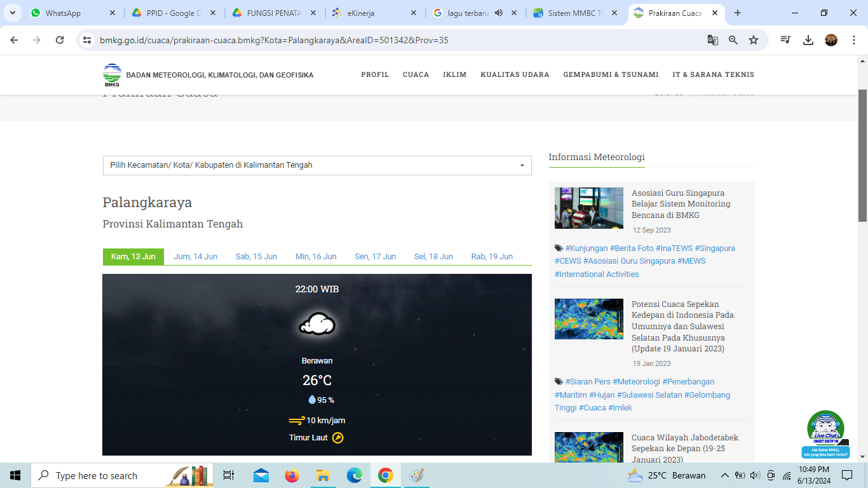Open the notification center icon

pyautogui.click(x=847, y=475)
